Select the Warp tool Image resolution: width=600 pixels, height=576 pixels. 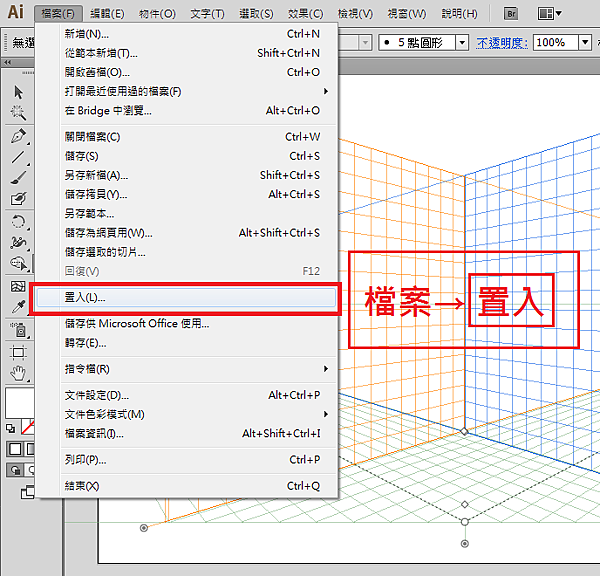[18, 243]
